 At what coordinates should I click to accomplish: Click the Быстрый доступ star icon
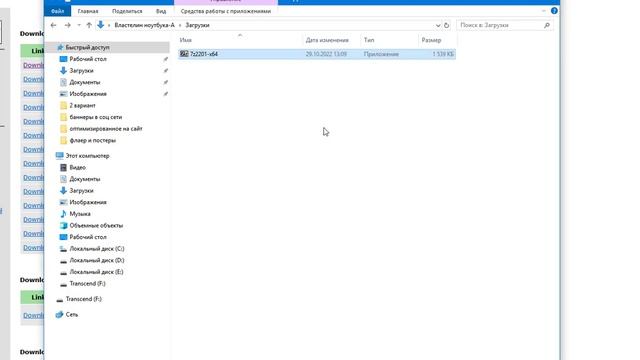point(60,47)
